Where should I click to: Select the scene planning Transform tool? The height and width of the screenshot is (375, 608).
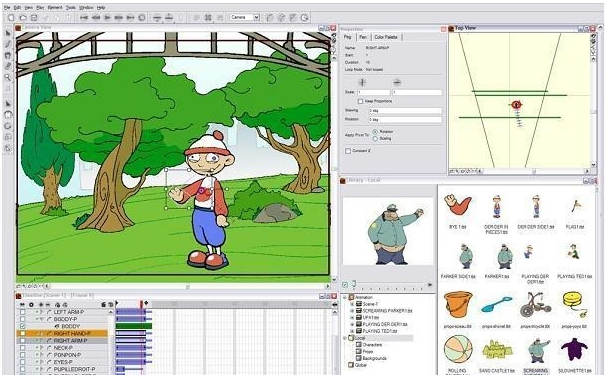(8, 104)
